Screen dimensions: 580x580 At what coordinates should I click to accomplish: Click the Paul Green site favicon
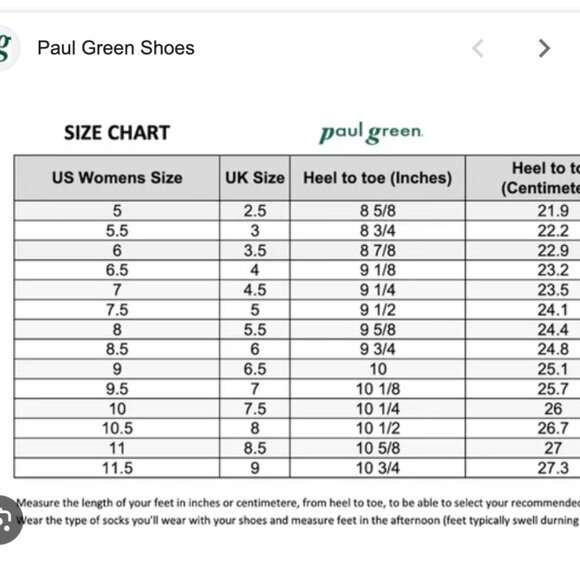[7, 48]
